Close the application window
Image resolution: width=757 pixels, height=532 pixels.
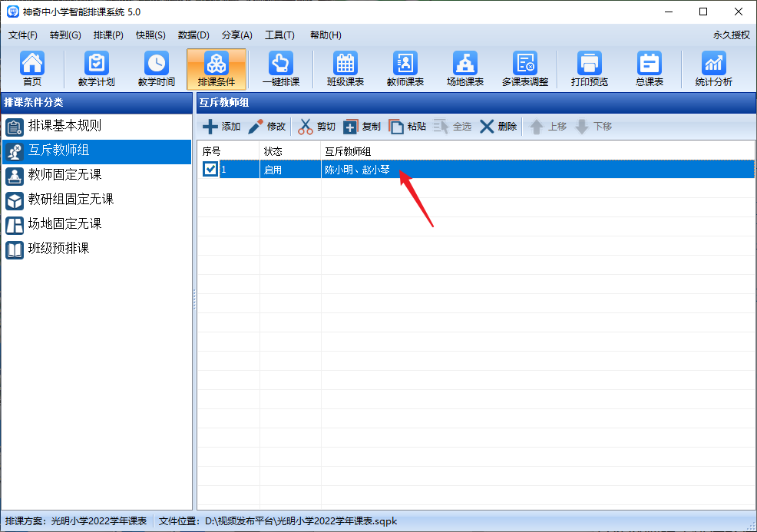pos(738,12)
